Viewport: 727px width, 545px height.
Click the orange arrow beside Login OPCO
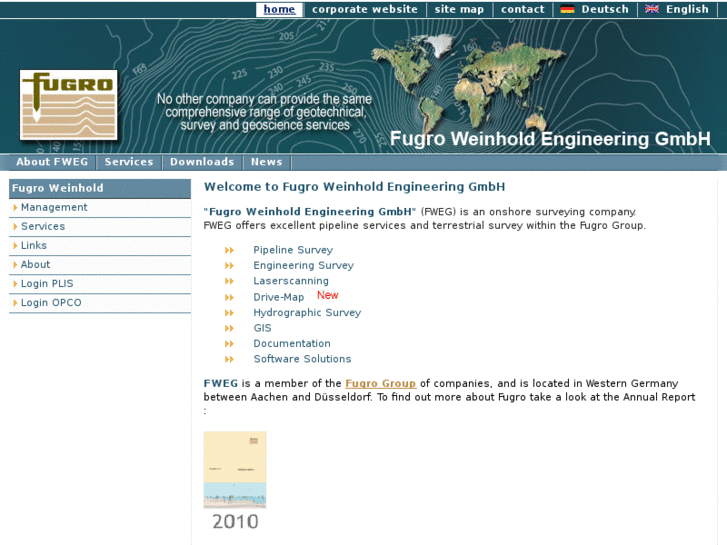point(15,302)
